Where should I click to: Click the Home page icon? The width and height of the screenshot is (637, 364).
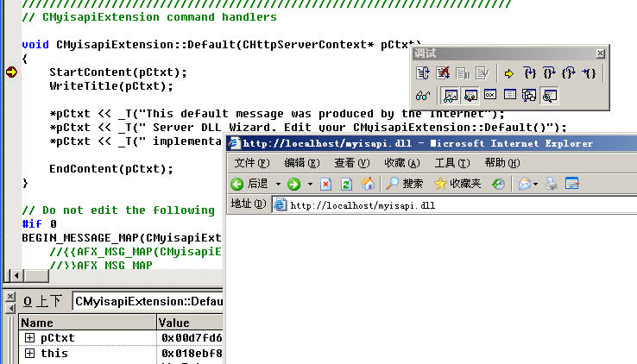(368, 184)
